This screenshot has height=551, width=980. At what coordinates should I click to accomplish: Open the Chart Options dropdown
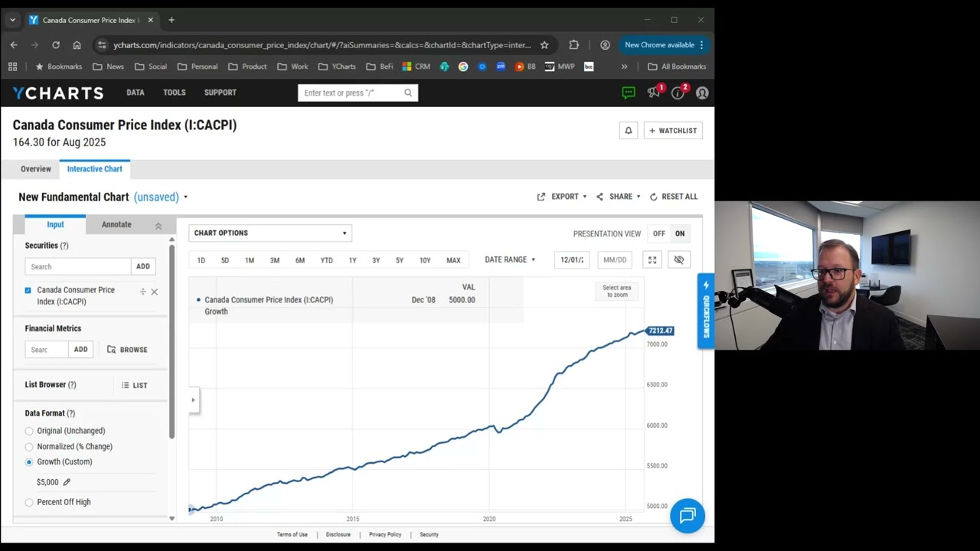270,233
